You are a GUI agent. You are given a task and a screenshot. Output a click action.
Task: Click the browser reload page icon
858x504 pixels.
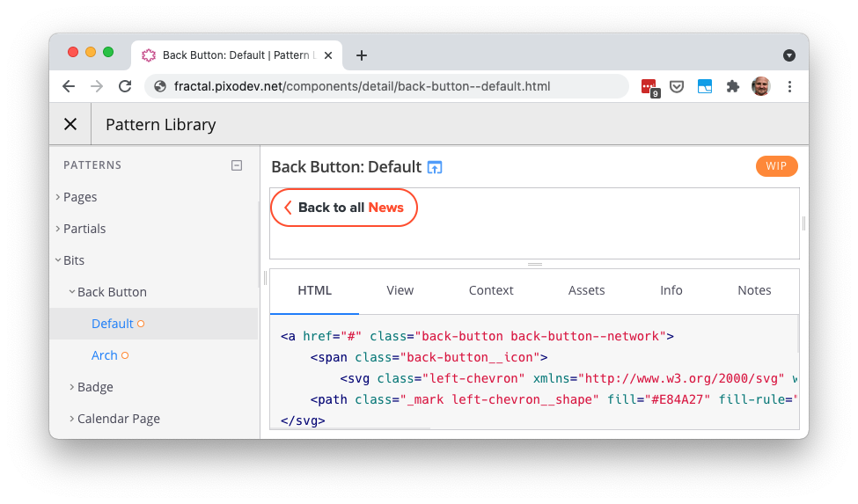tap(125, 86)
